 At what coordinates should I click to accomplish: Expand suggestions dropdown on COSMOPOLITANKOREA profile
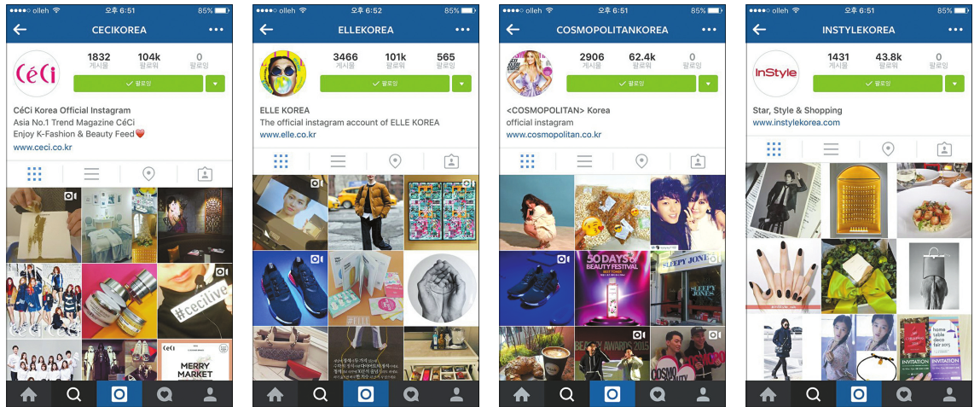(x=708, y=83)
